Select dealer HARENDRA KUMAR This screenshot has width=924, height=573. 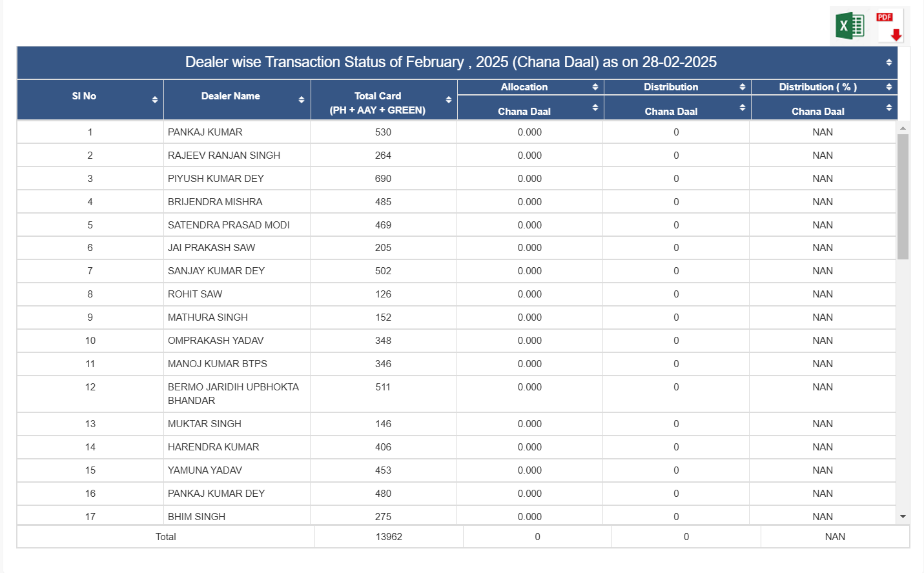pyautogui.click(x=213, y=447)
